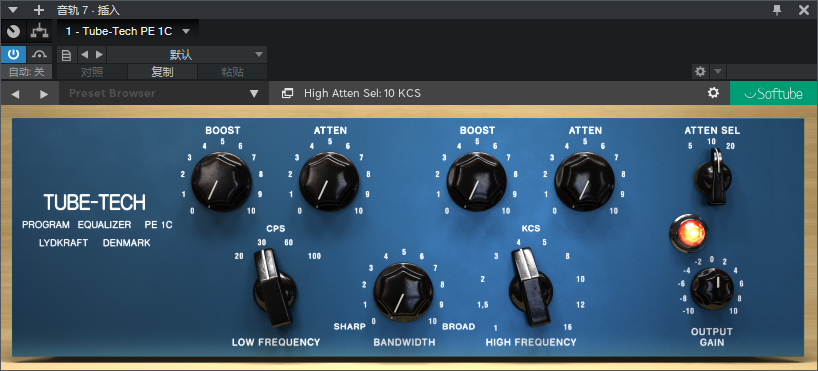Viewport: 818px width, 371px height.
Task: Click the High Atten Sel: 10 KCS readout
Action: point(362,93)
